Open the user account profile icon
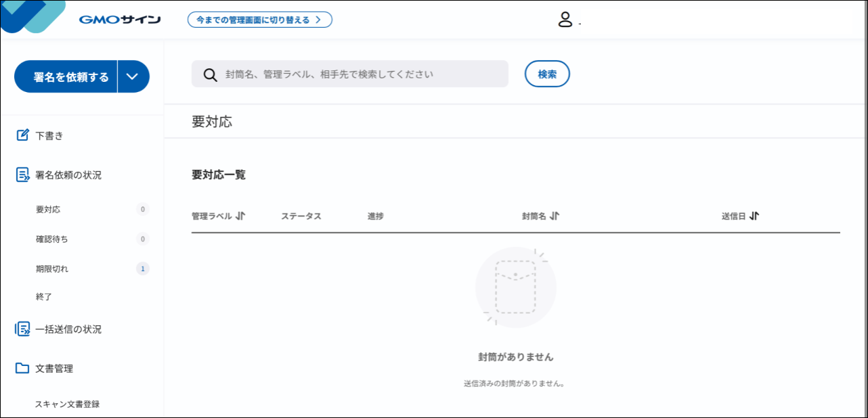Viewport: 868px width, 418px height. coord(565,20)
